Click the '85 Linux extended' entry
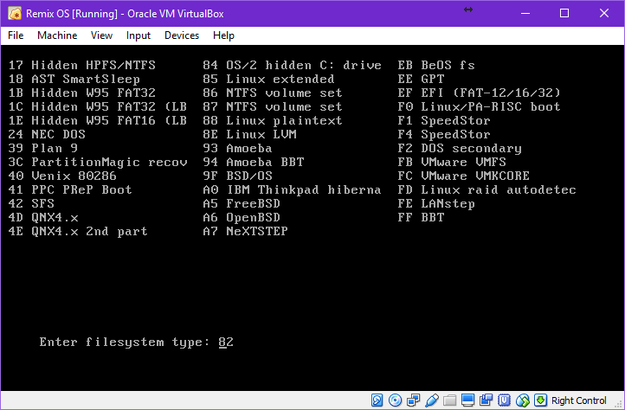 coord(268,79)
